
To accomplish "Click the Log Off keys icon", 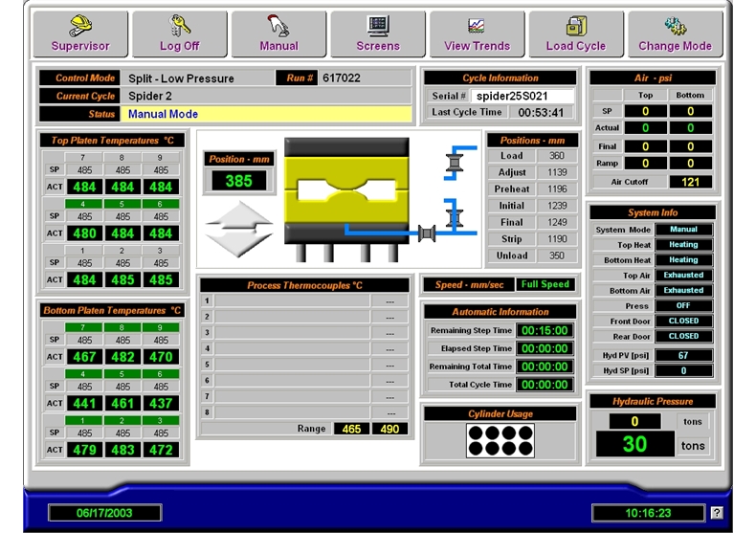I will point(180,26).
